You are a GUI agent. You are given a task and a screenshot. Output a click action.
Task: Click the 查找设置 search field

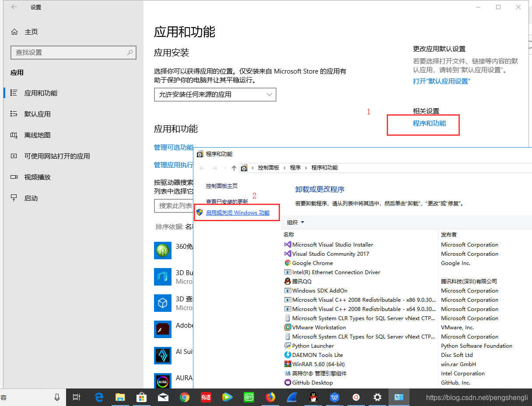pyautogui.click(x=73, y=52)
